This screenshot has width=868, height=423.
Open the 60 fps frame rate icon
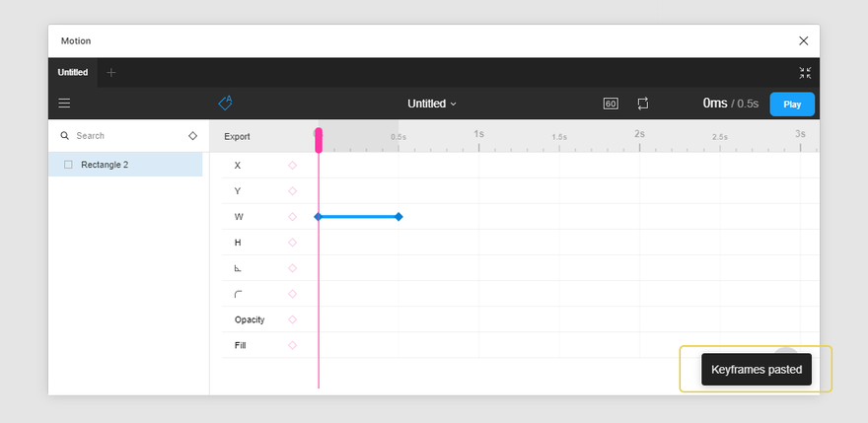point(611,104)
